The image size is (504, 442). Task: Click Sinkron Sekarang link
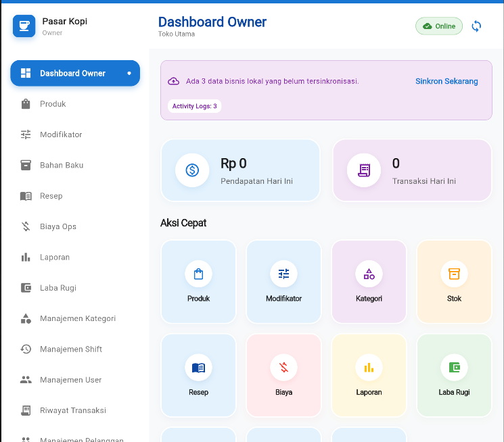pos(446,81)
